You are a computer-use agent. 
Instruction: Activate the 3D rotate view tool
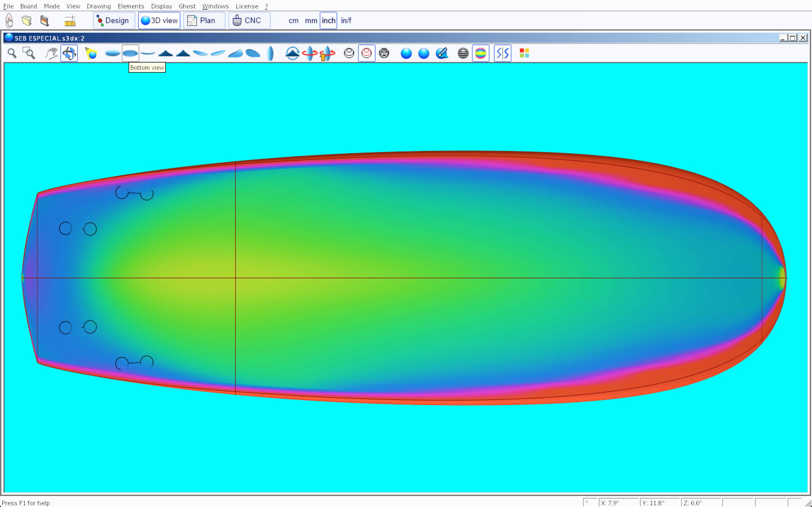(x=69, y=53)
